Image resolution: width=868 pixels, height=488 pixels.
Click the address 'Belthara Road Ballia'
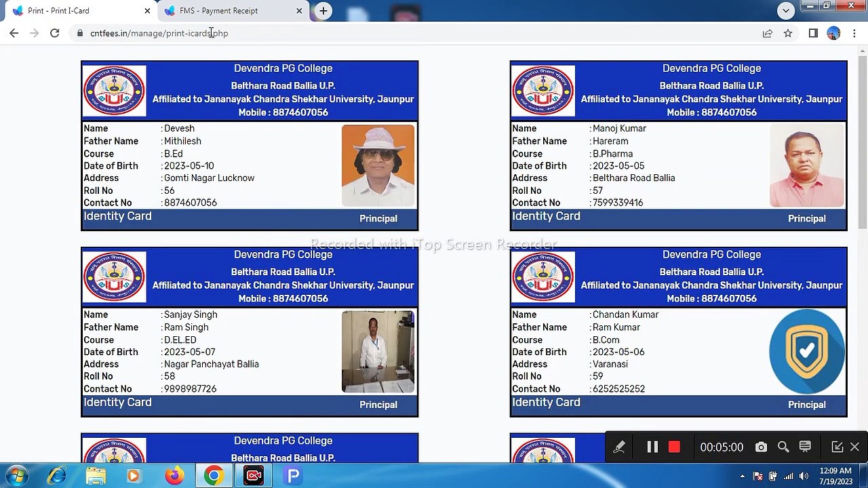pos(633,178)
